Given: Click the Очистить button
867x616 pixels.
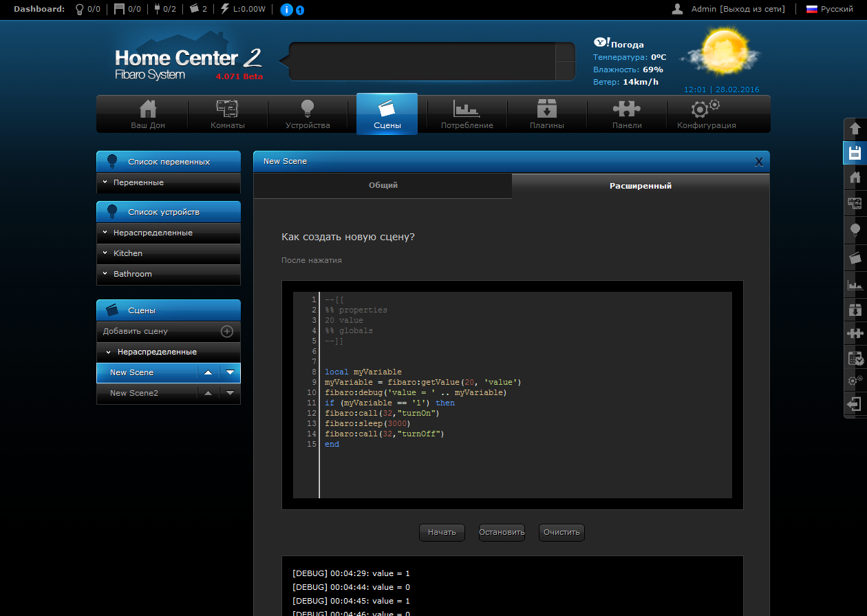Looking at the screenshot, I should point(561,532).
